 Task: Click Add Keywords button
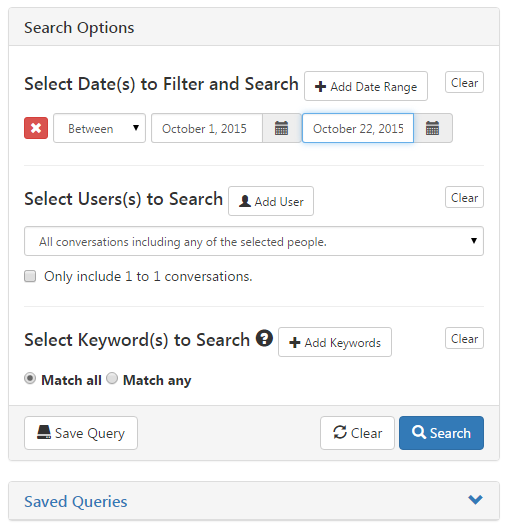[335, 342]
